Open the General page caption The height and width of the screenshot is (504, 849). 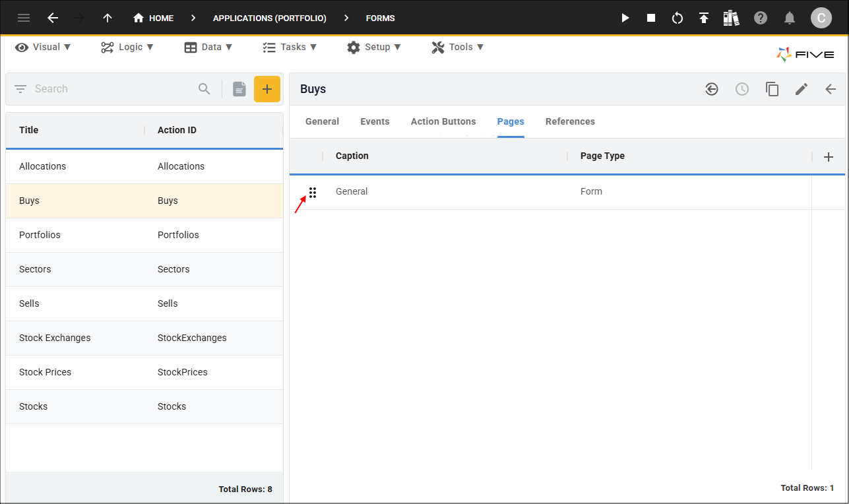point(352,191)
